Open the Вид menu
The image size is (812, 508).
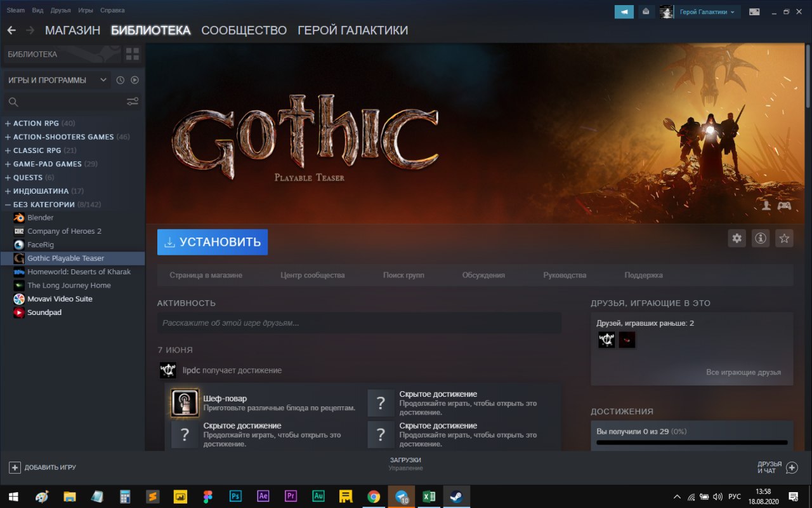coord(37,10)
